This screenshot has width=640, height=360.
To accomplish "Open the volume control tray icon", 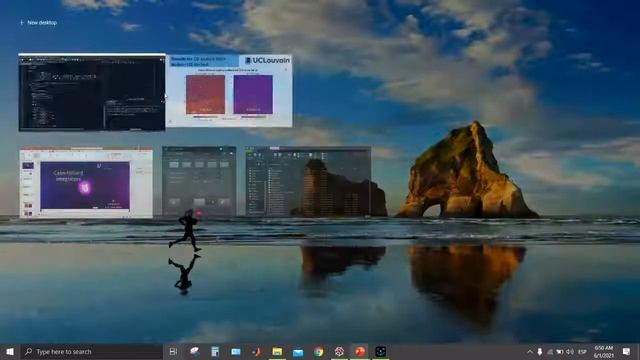I will pos(570,351).
